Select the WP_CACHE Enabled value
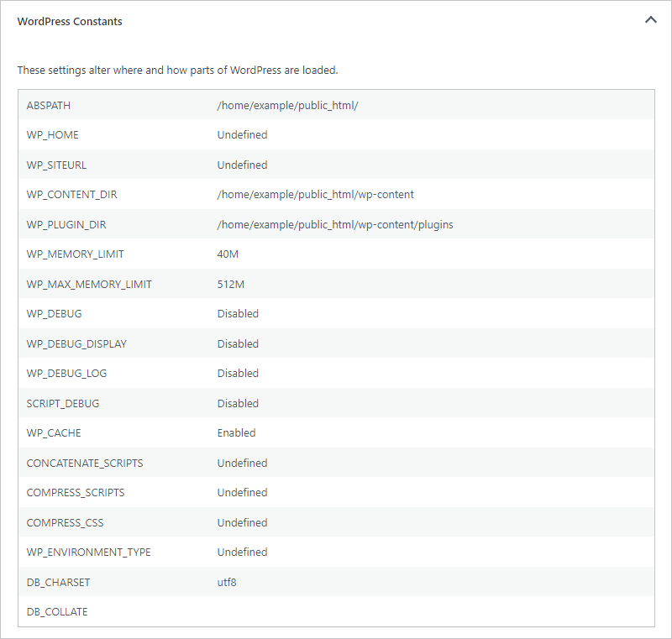The width and height of the screenshot is (672, 639). (x=236, y=432)
